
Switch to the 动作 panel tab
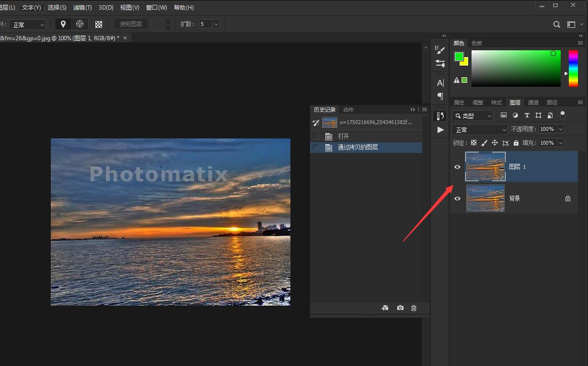(x=348, y=110)
